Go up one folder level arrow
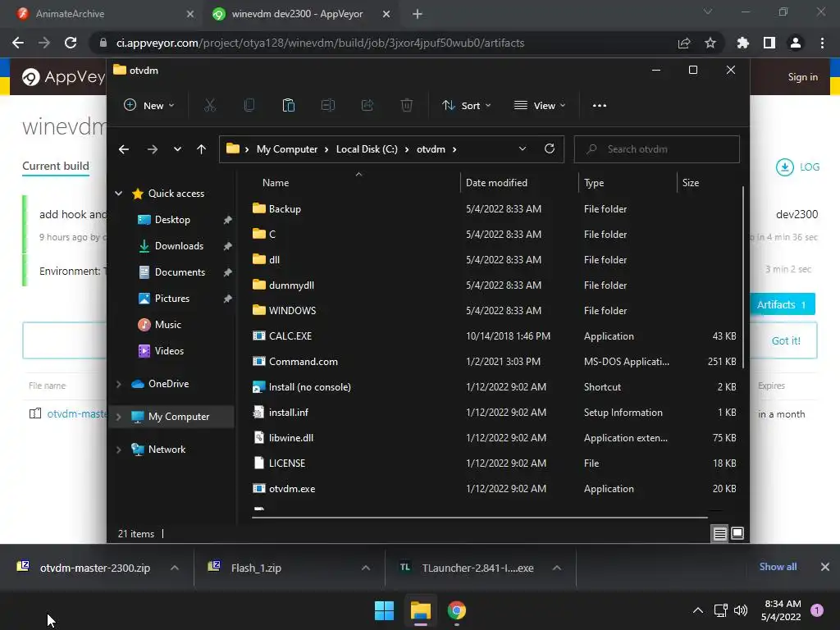 point(201,149)
